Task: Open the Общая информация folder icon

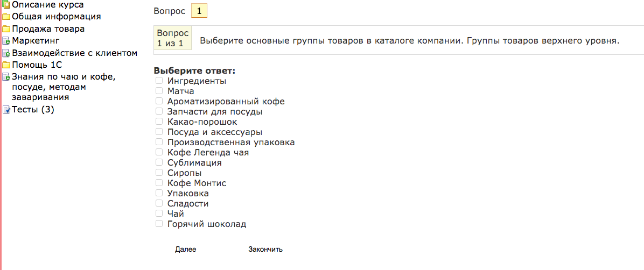Action: pos(6,17)
